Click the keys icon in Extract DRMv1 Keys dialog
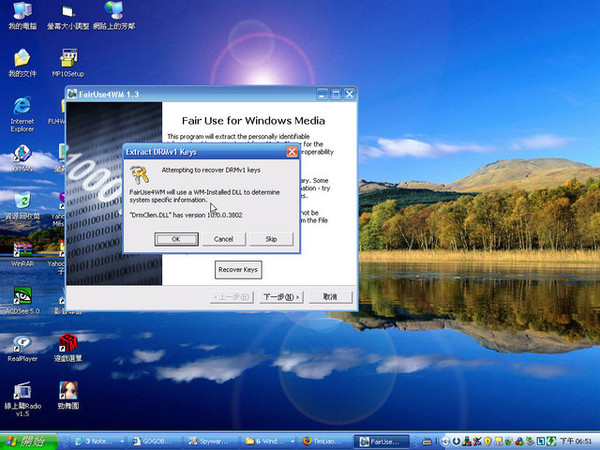 140,175
